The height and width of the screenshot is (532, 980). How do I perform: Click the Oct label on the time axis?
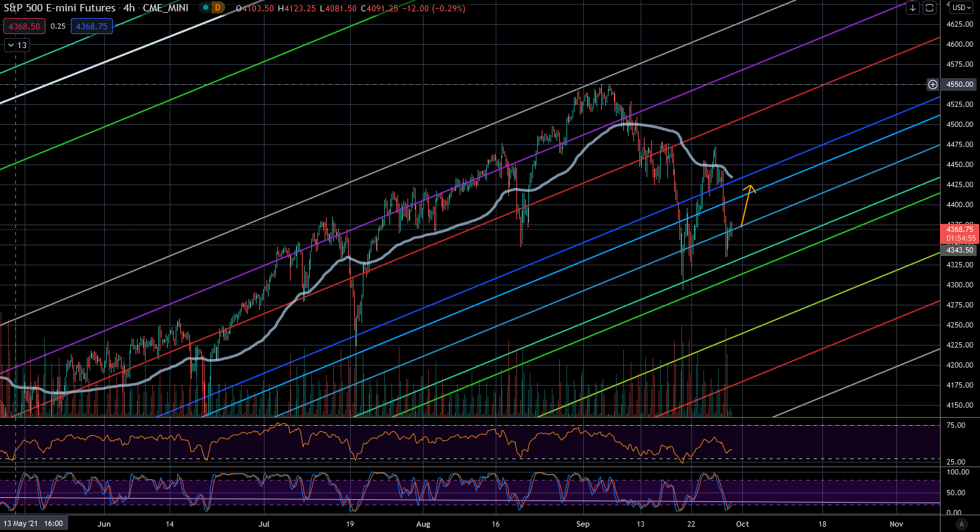click(x=743, y=524)
